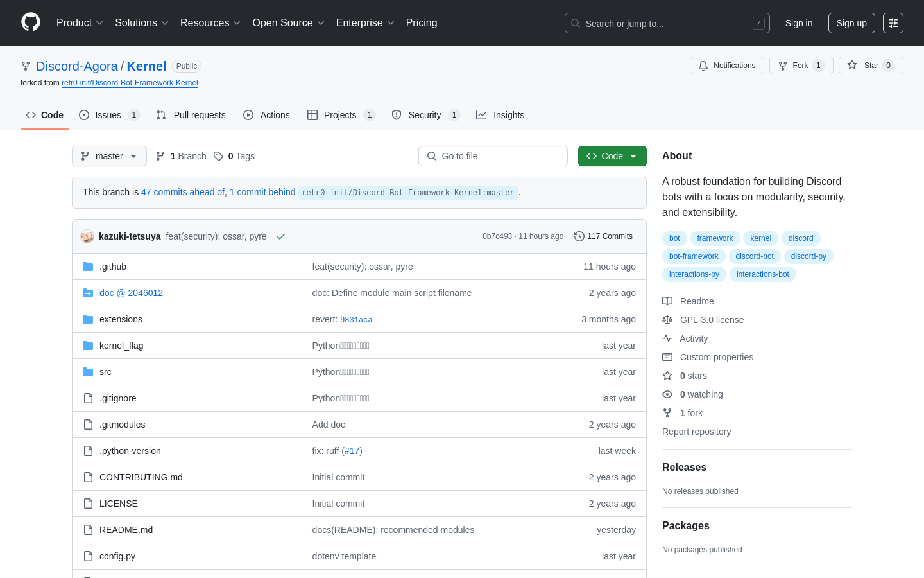Open the green Code dropdown button

[x=612, y=156]
